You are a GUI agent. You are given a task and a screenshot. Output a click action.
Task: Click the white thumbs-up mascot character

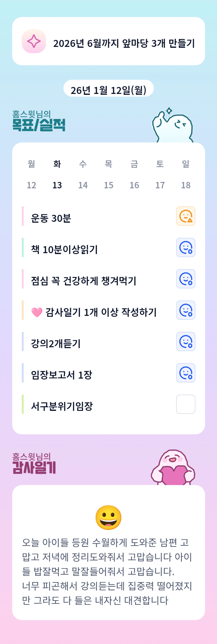[173, 127]
